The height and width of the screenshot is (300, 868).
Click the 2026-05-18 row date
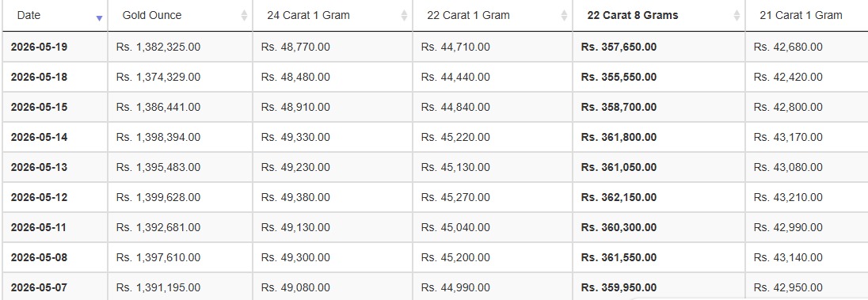(40, 77)
